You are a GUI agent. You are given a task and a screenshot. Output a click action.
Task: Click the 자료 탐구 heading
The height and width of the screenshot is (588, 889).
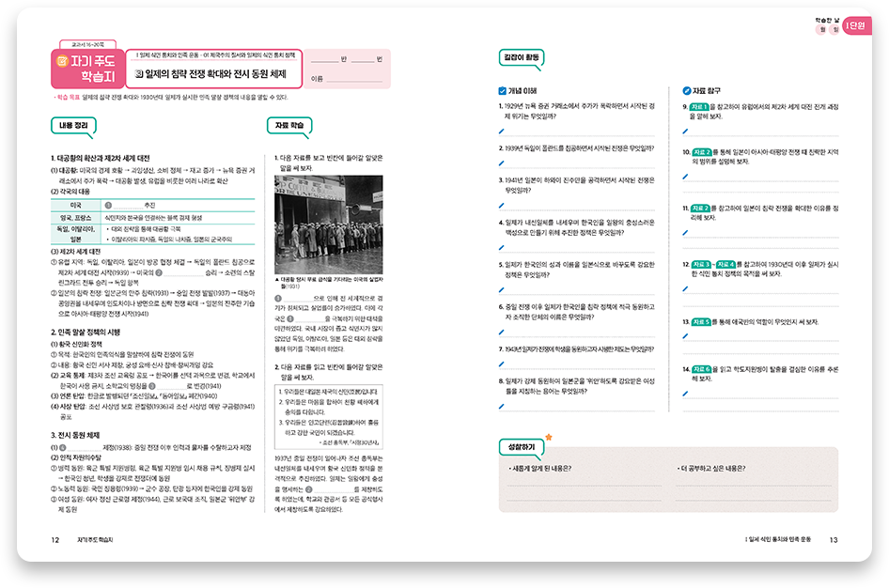[707, 90]
